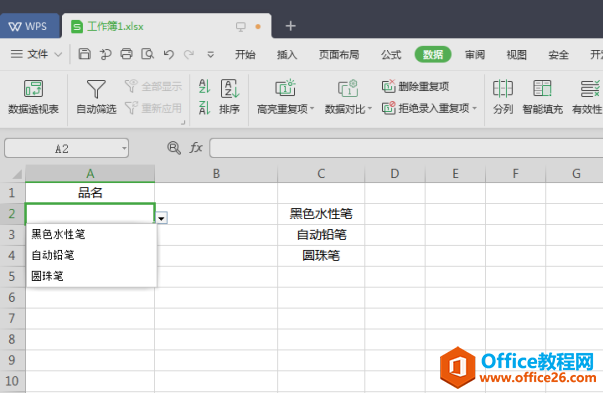
Task: Open a new tab with the plus icon
Action: (290, 26)
